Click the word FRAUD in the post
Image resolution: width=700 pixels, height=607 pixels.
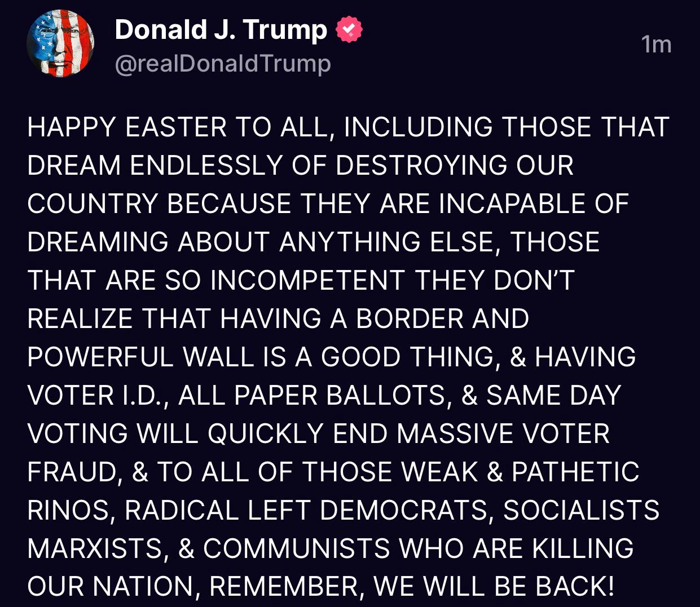72,472
